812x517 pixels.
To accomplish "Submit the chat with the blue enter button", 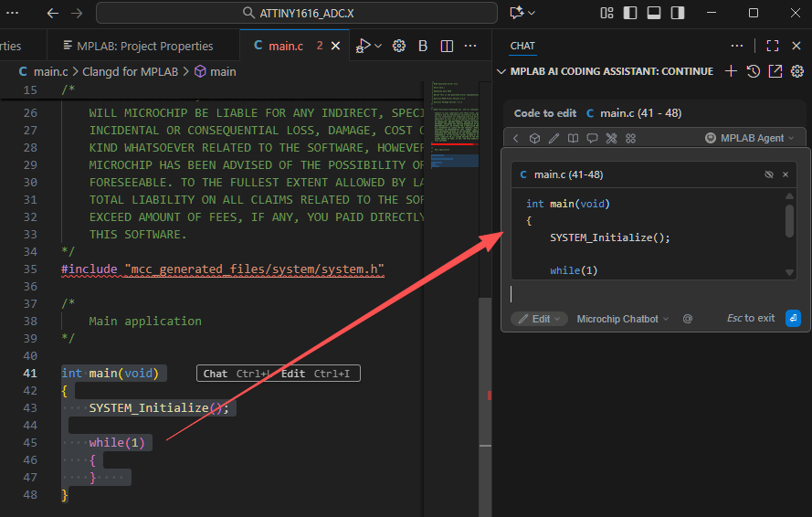I will (793, 318).
